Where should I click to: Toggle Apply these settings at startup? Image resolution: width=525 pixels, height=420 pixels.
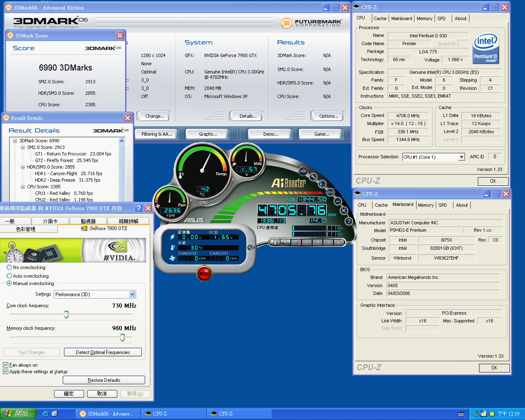click(6, 371)
